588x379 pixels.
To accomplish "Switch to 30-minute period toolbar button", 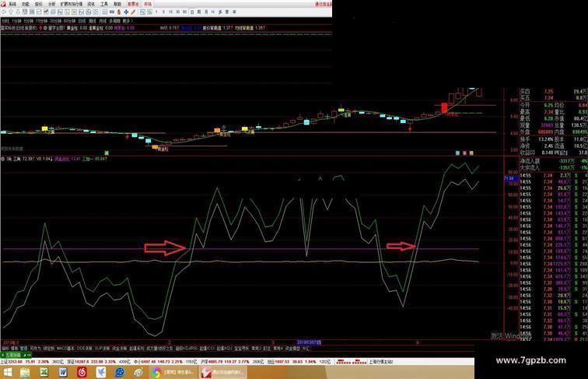I will click(x=178, y=12).
